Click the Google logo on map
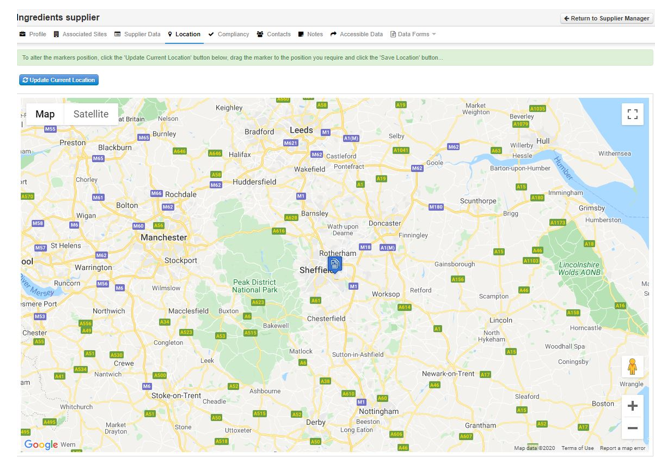670x462 pixels. click(x=41, y=444)
